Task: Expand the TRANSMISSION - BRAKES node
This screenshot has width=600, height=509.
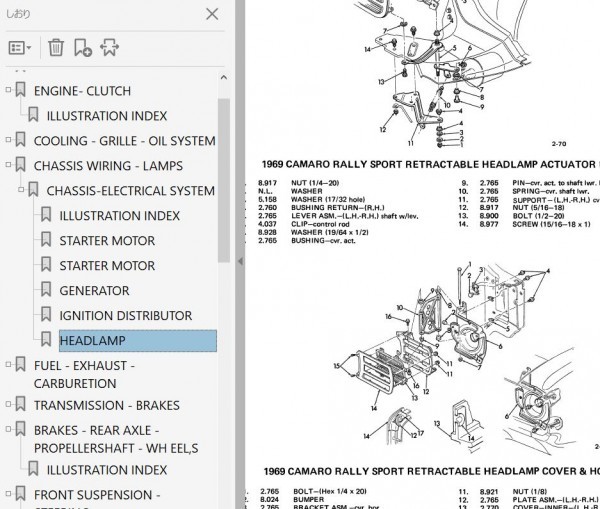Action: point(8,404)
